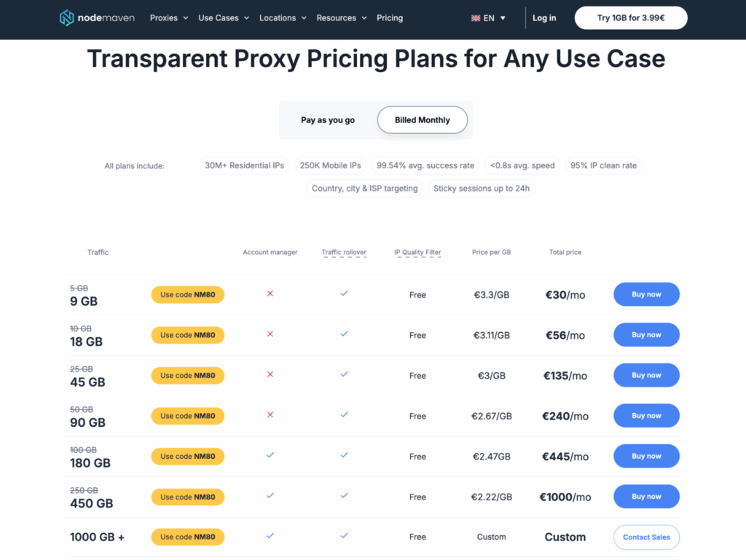Click Buy now on the 135€/mo plan
The height and width of the screenshot is (560, 746).
coord(646,375)
